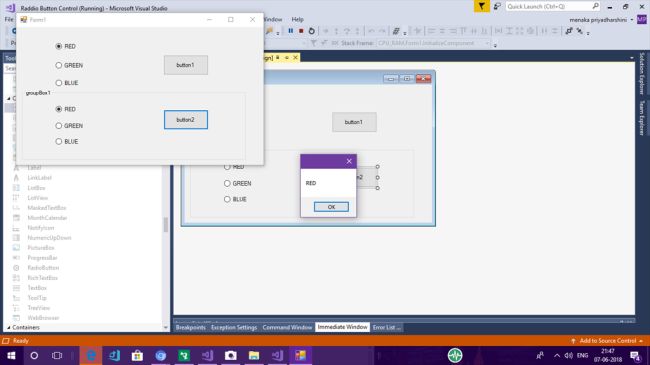This screenshot has width=650, height=365.
Task: Click OK in the RED message box
Action: point(331,207)
